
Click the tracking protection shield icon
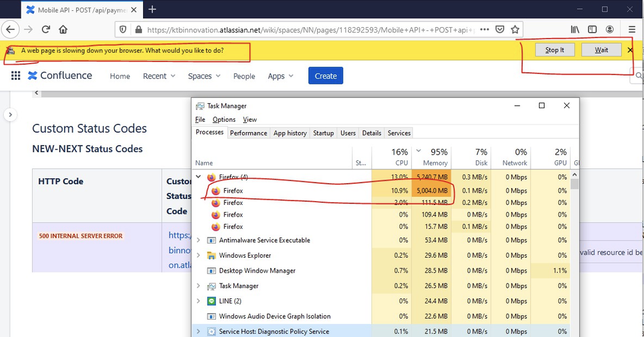coord(122,30)
